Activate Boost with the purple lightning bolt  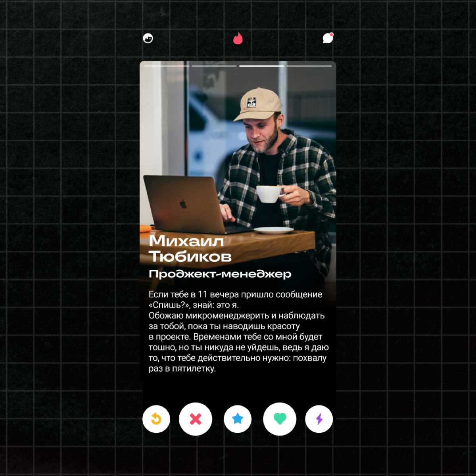point(319,419)
